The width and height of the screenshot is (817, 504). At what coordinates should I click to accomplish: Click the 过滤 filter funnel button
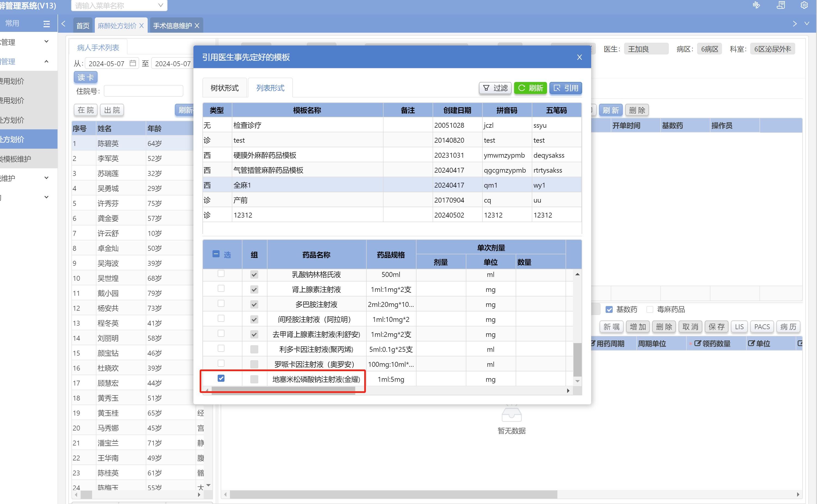pyautogui.click(x=495, y=88)
